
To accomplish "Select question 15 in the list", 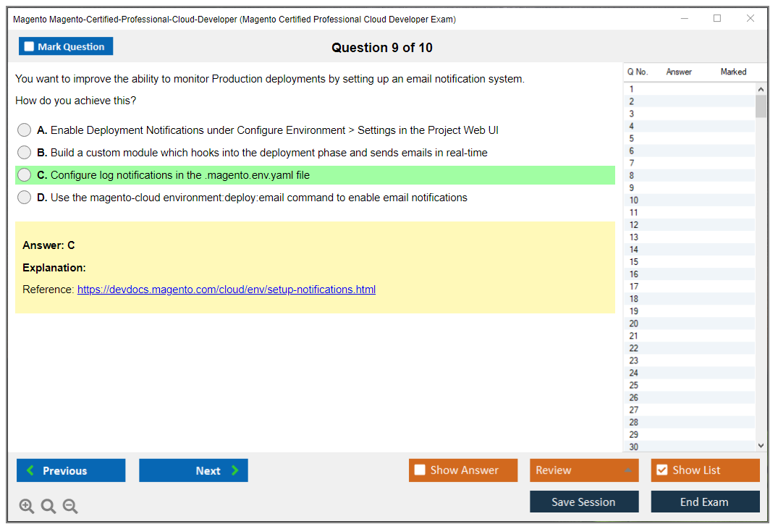I will click(634, 262).
